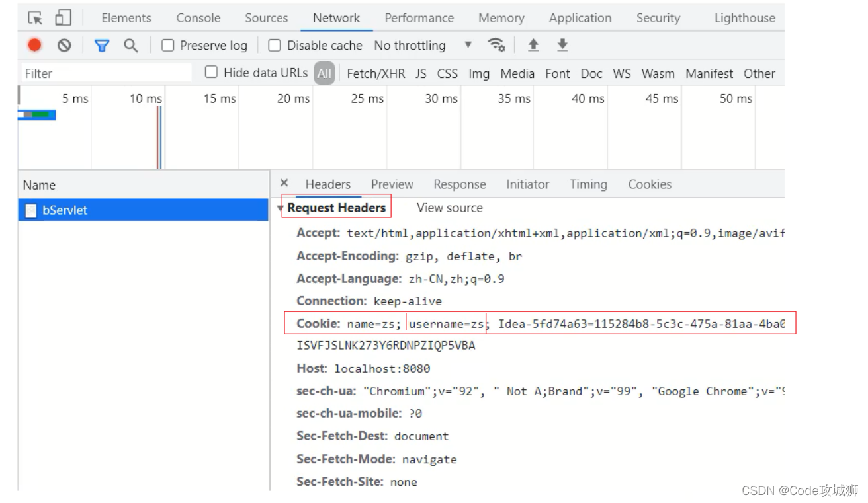Select the bServlet request row
The width and height of the screenshot is (868, 503).
pos(143,210)
